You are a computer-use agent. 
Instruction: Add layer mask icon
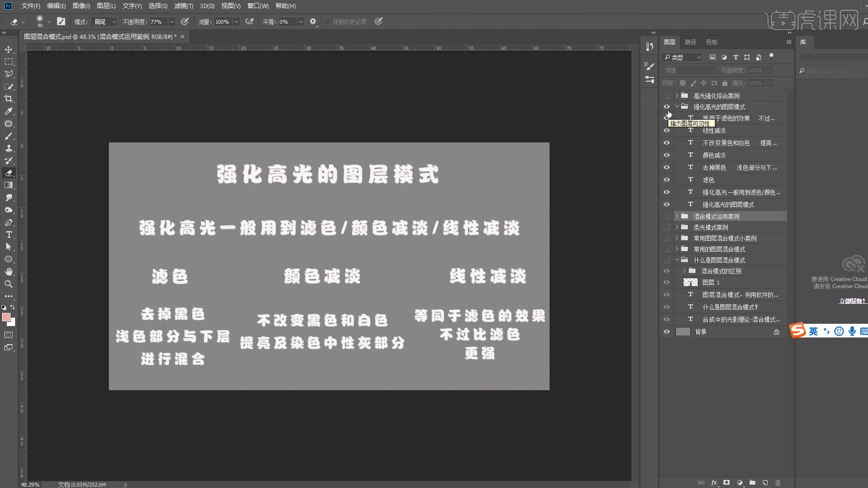726,483
